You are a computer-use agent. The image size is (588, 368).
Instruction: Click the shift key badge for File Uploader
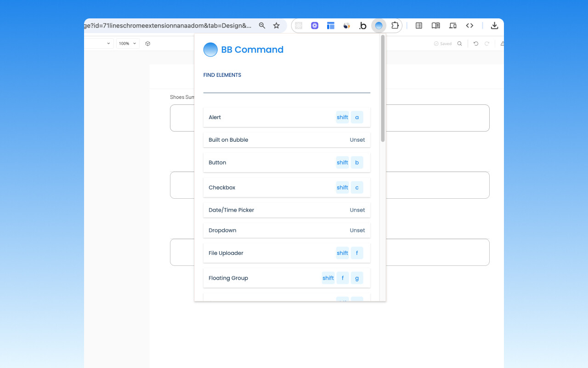click(342, 253)
